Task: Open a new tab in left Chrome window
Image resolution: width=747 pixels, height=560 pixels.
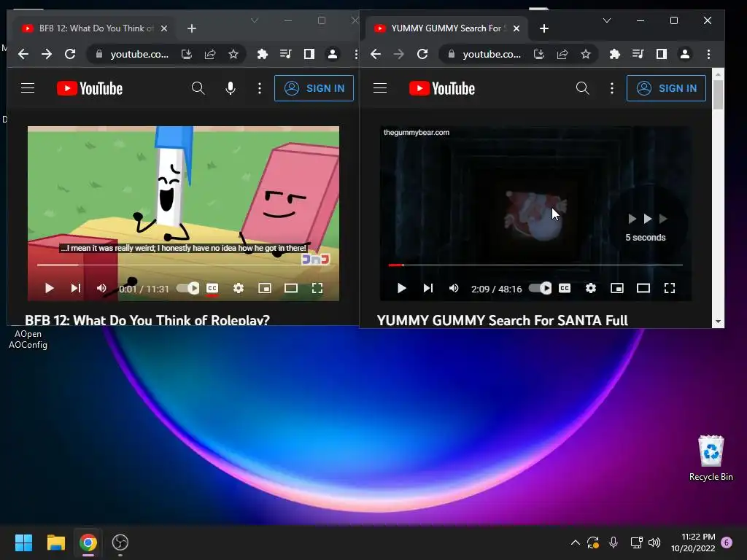Action: click(192, 28)
